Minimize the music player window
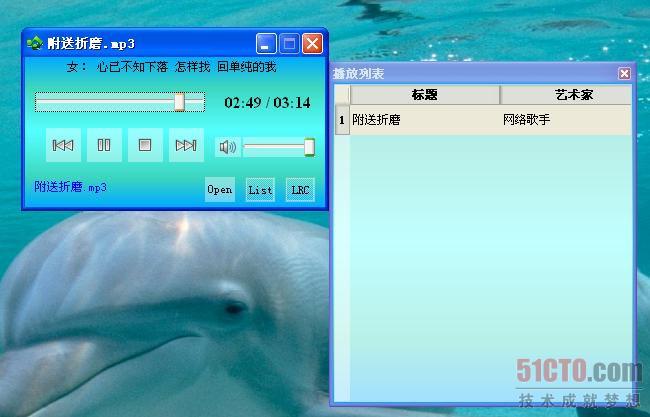Screen dimensions: 650x417 (x=266, y=44)
